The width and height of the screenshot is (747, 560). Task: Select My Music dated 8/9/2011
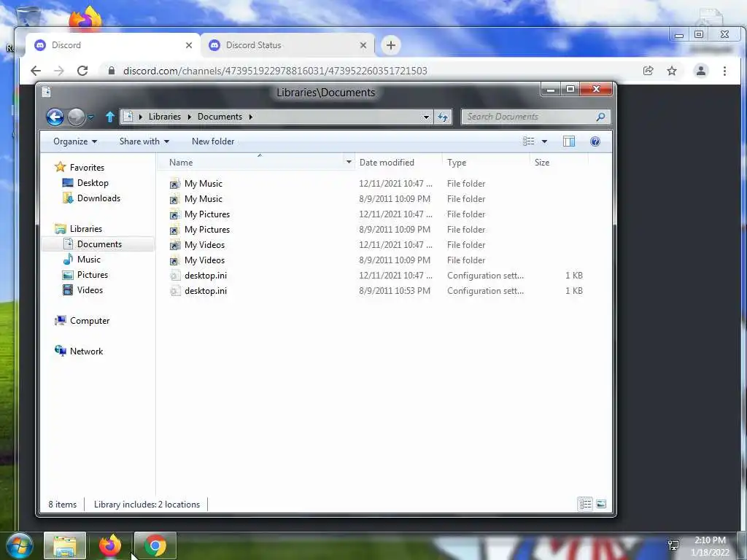click(204, 198)
